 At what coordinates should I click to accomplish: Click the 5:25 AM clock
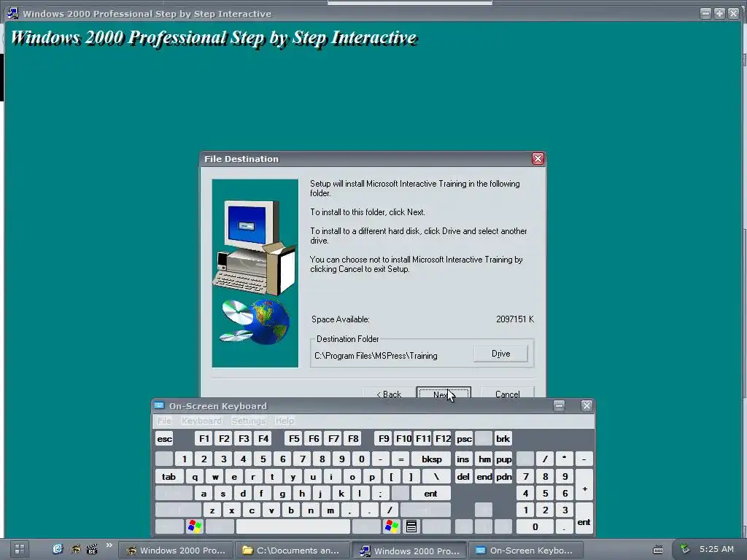coord(716,549)
